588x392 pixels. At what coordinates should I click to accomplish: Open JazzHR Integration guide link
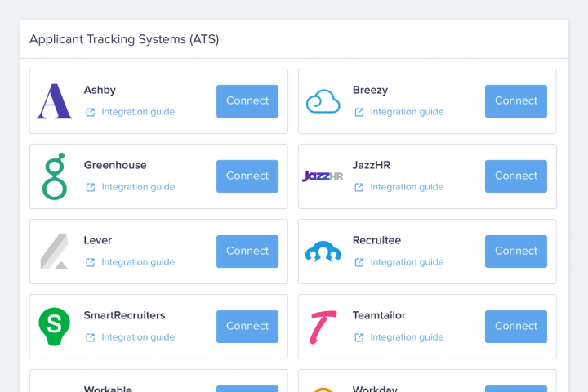click(x=407, y=187)
